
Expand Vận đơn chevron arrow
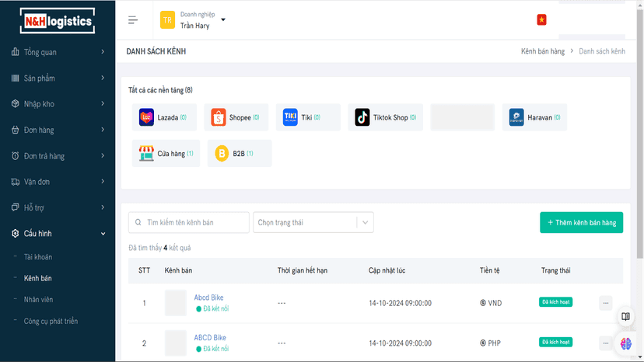[x=103, y=182]
